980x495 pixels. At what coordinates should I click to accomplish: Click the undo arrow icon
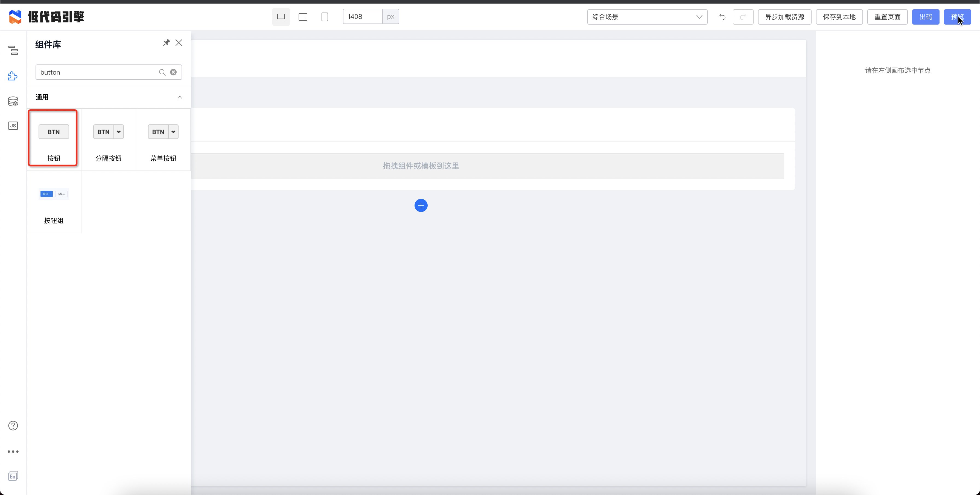[722, 17]
